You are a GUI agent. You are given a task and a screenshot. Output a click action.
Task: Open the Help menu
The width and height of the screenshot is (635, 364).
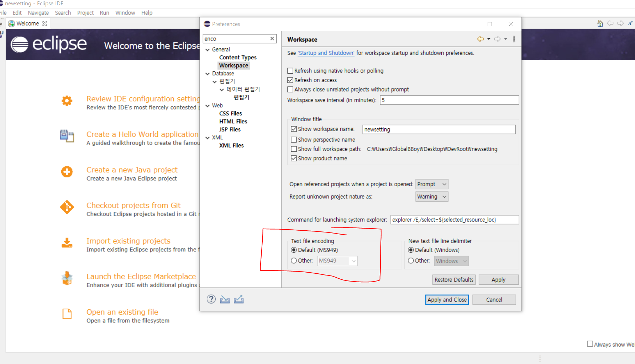tap(147, 13)
